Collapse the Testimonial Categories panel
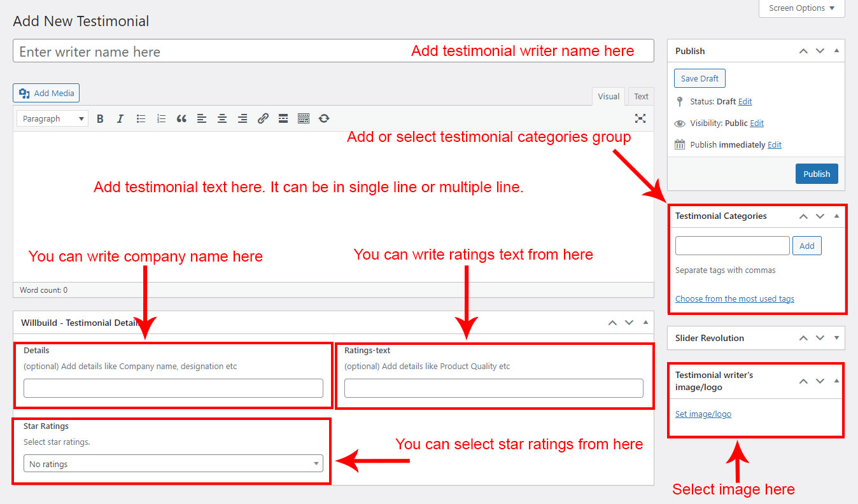The width and height of the screenshot is (858, 504). tap(836, 216)
